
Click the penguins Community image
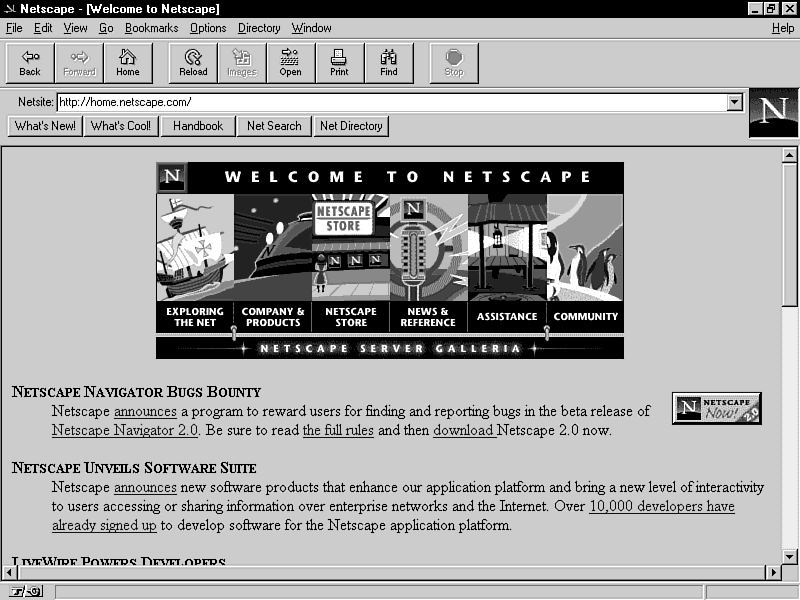click(x=585, y=247)
